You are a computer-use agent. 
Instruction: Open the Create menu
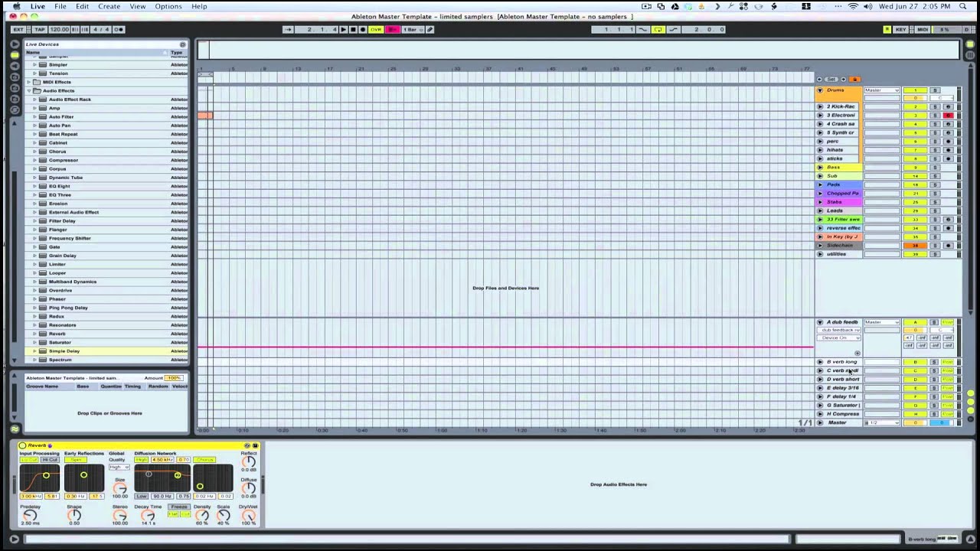[109, 6]
